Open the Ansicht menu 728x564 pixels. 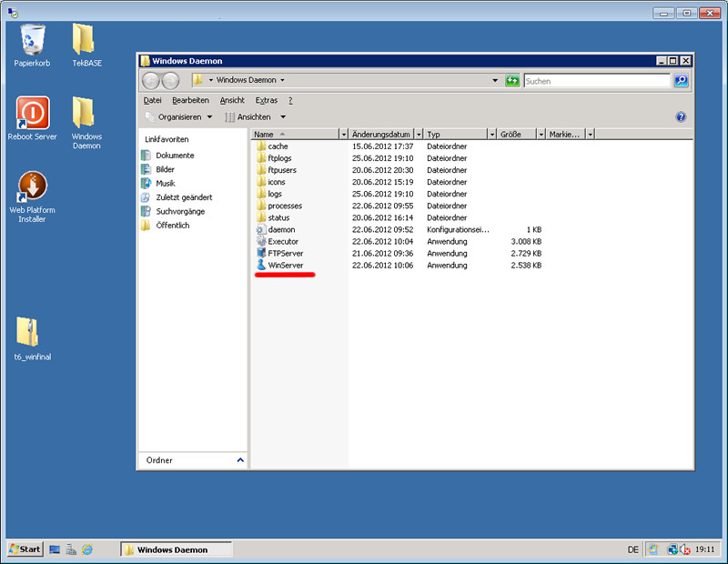pos(232,100)
